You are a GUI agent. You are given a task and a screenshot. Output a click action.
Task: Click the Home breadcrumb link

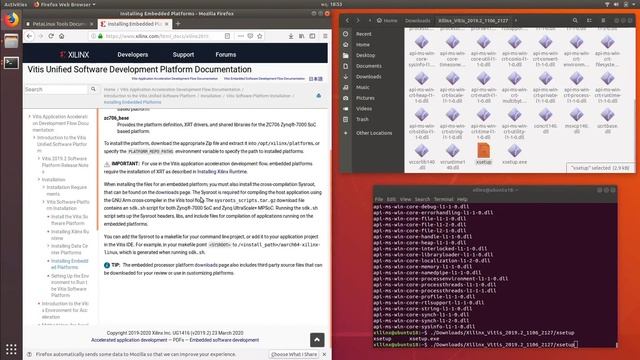coord(109,89)
